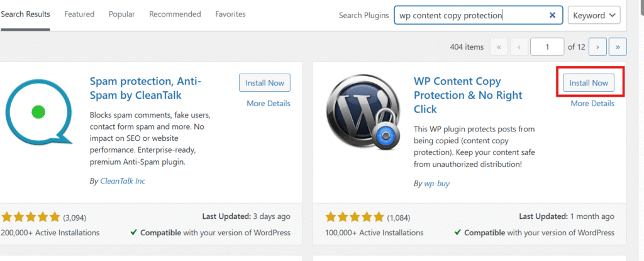Viewport: 644px width, 261px height.
Task: Click the 'of 12' page total text
Action: click(576, 47)
